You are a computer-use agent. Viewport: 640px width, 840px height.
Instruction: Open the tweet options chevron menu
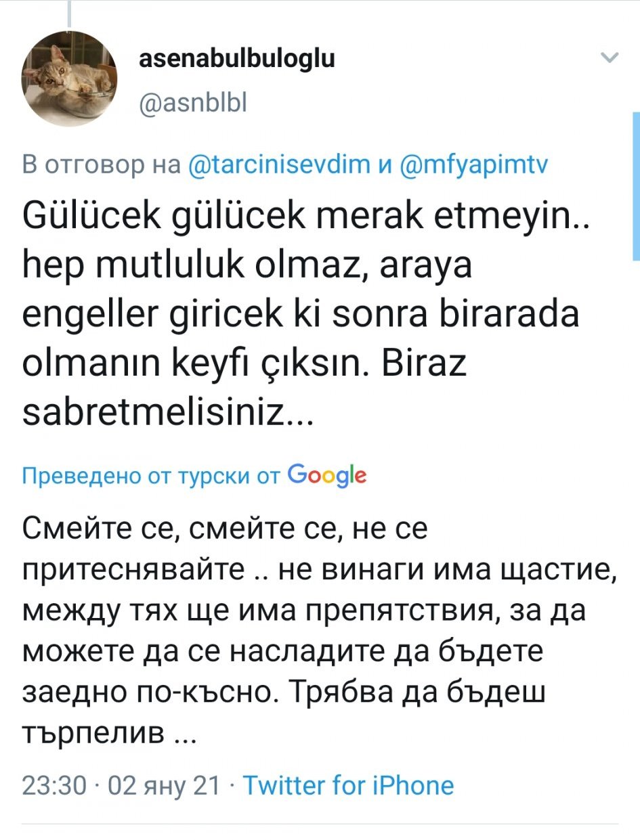[x=610, y=59]
